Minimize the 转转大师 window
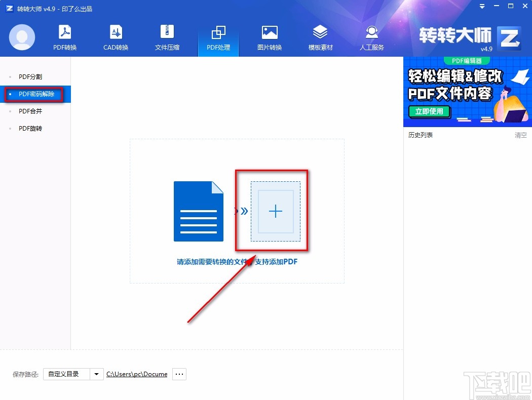Image resolution: width=532 pixels, height=400 pixels. coord(497,7)
